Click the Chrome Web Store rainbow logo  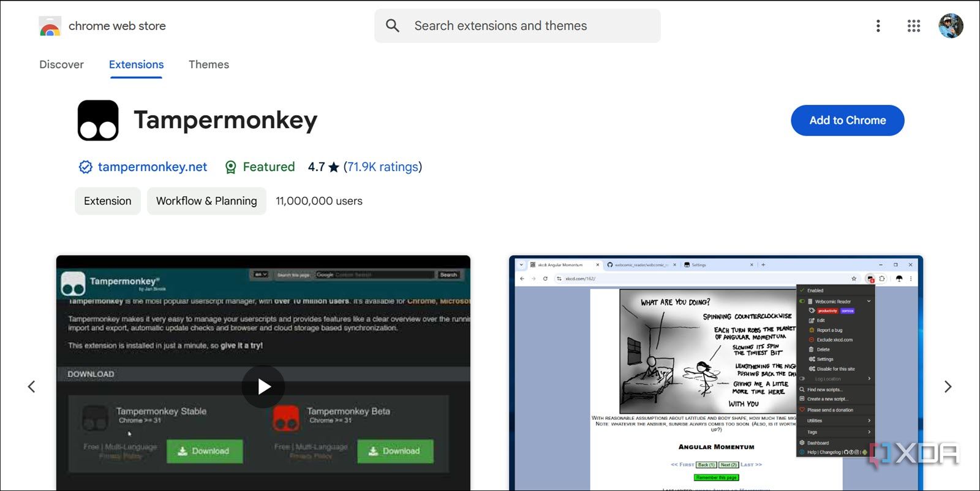point(50,26)
